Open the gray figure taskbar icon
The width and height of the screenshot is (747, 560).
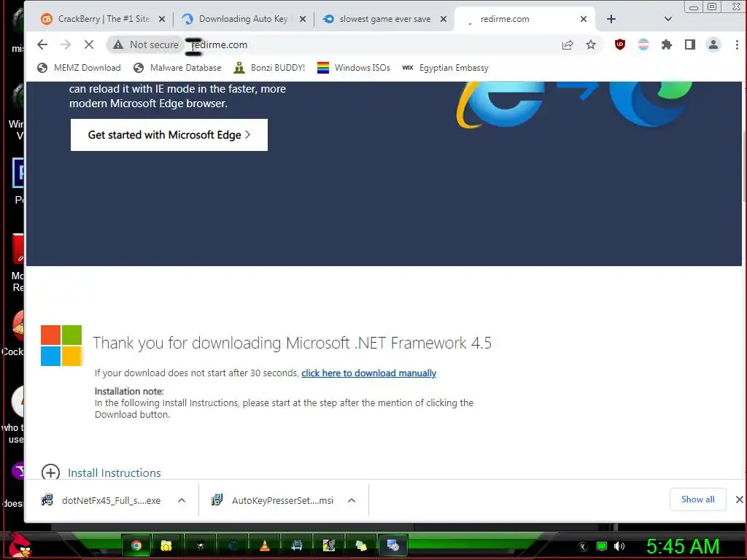pos(329,545)
